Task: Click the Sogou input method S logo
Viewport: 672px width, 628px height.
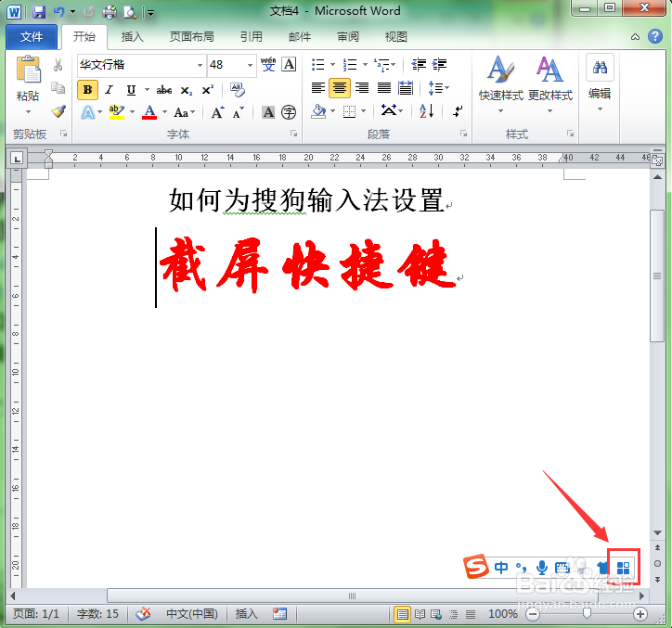Action: click(x=476, y=567)
